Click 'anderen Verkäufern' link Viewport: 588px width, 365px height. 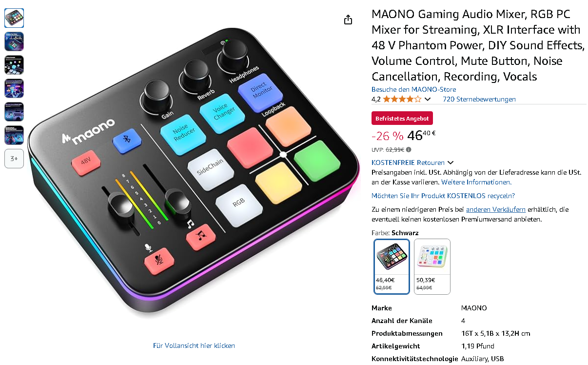[x=496, y=209]
